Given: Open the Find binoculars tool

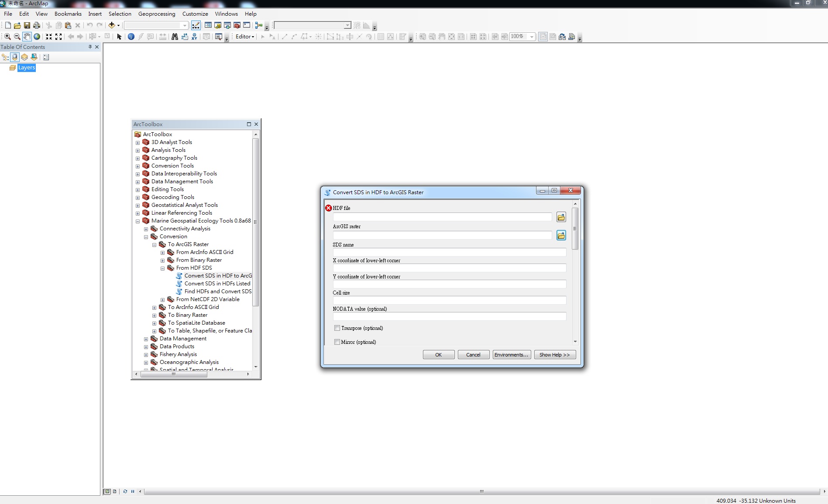Looking at the screenshot, I should [175, 37].
